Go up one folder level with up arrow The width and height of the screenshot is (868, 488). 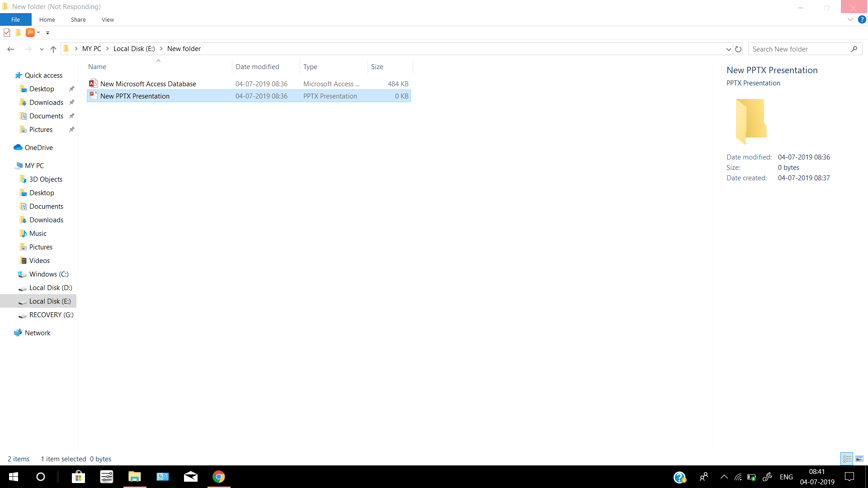tap(53, 49)
